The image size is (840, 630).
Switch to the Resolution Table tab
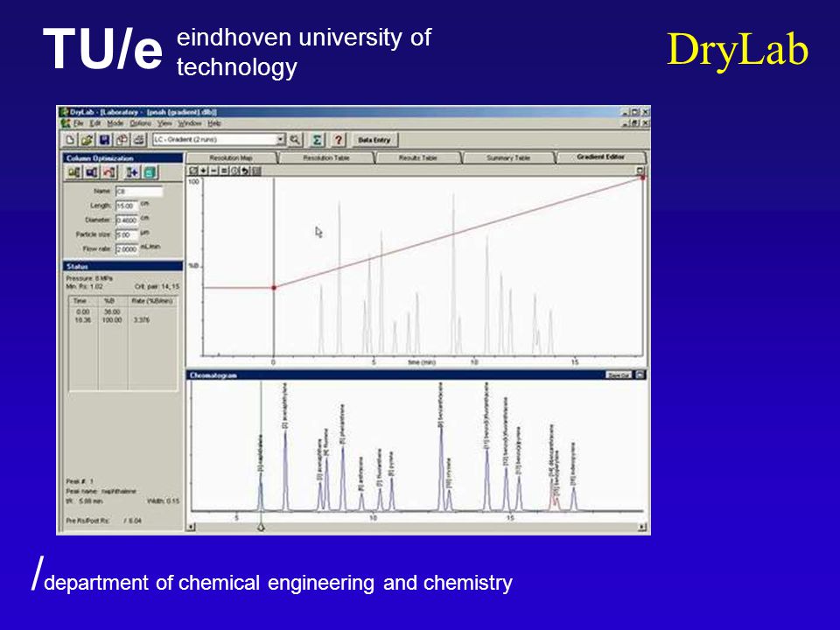325,158
